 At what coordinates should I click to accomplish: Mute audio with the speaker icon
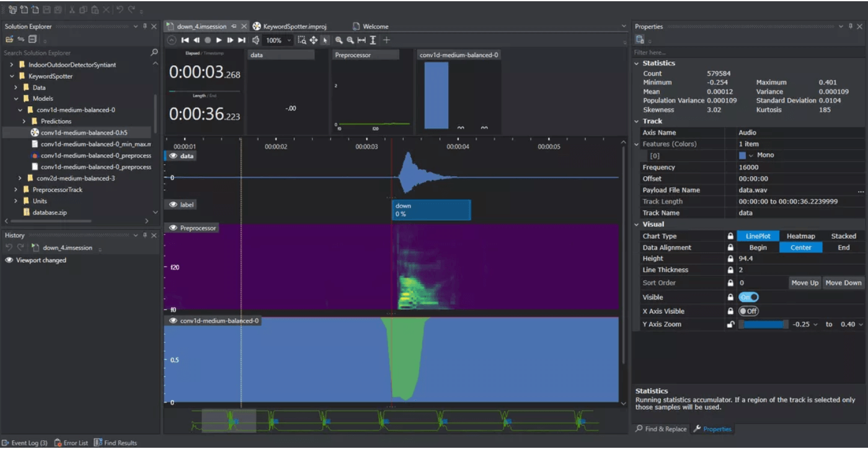(255, 40)
